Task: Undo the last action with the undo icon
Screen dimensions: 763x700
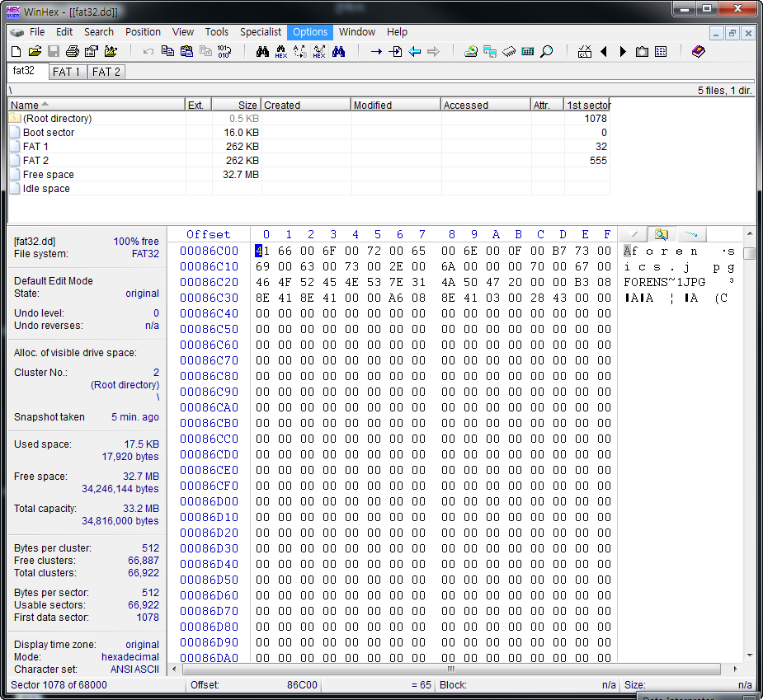Action: [x=148, y=51]
